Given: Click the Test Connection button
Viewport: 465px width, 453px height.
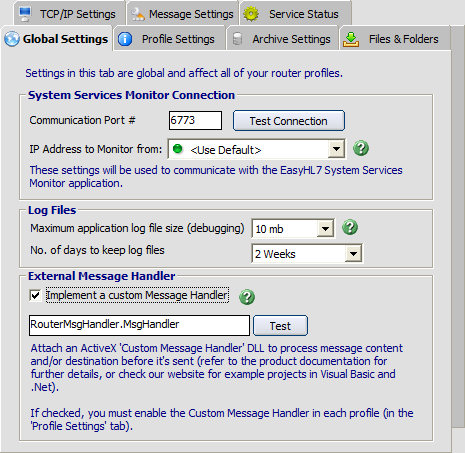Looking at the screenshot, I should [x=289, y=121].
